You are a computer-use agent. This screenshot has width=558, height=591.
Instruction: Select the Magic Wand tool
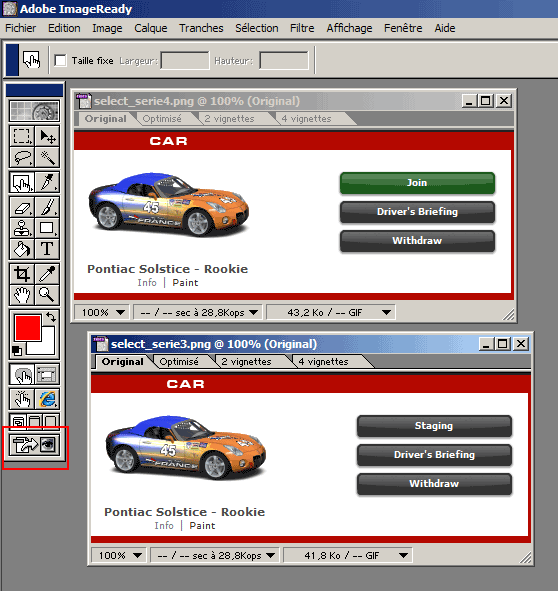click(x=47, y=157)
